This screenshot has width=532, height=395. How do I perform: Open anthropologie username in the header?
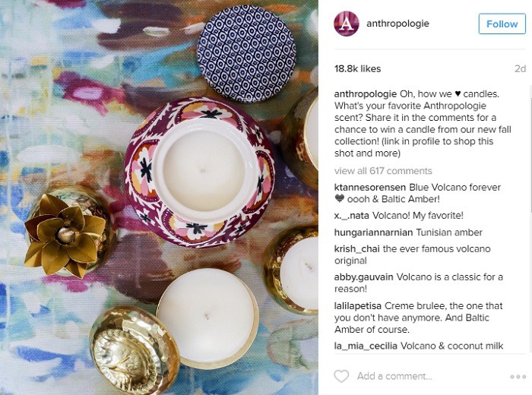tap(397, 24)
